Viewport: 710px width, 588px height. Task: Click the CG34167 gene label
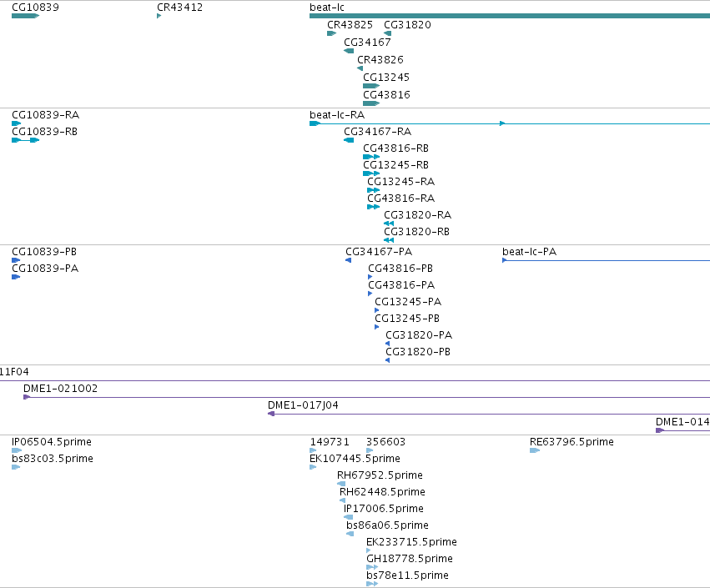(x=367, y=43)
